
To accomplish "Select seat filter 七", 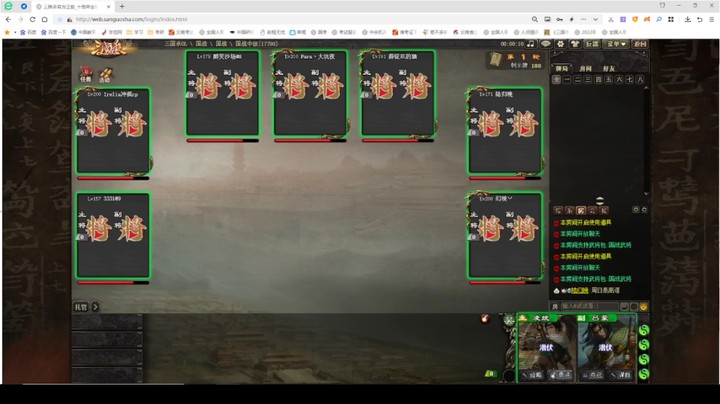I will (x=630, y=79).
